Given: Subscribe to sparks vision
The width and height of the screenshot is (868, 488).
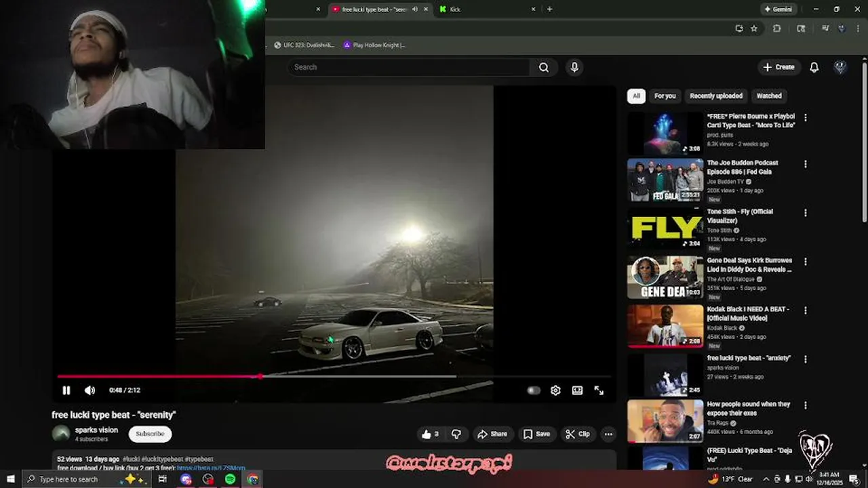Looking at the screenshot, I should 150,434.
